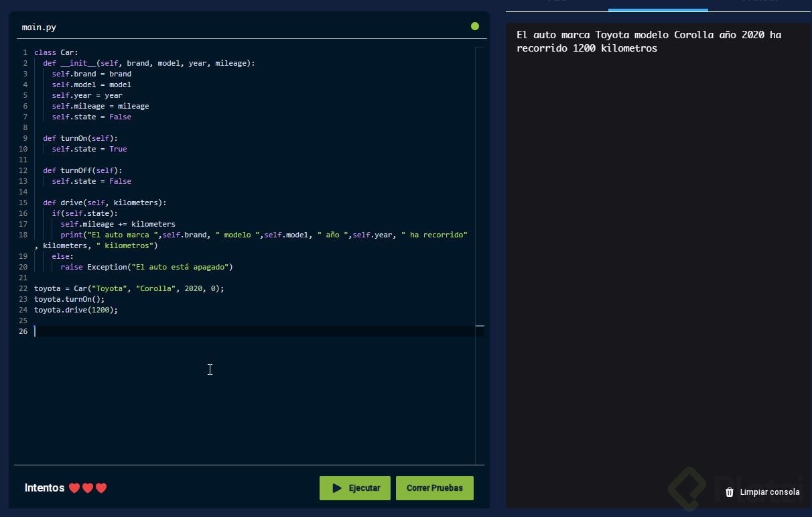Click the green status dot beside main.py

(x=475, y=26)
